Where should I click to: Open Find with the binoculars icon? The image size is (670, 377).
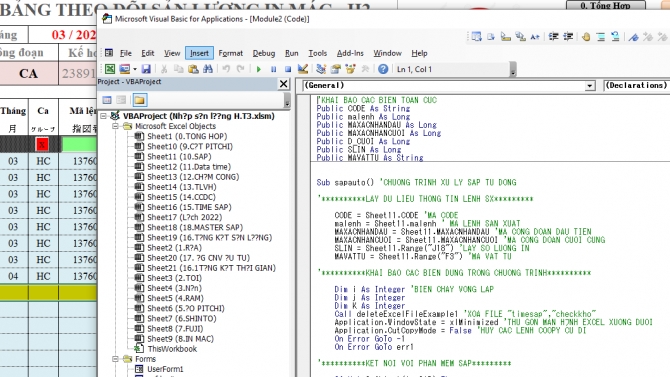pyautogui.click(x=208, y=69)
